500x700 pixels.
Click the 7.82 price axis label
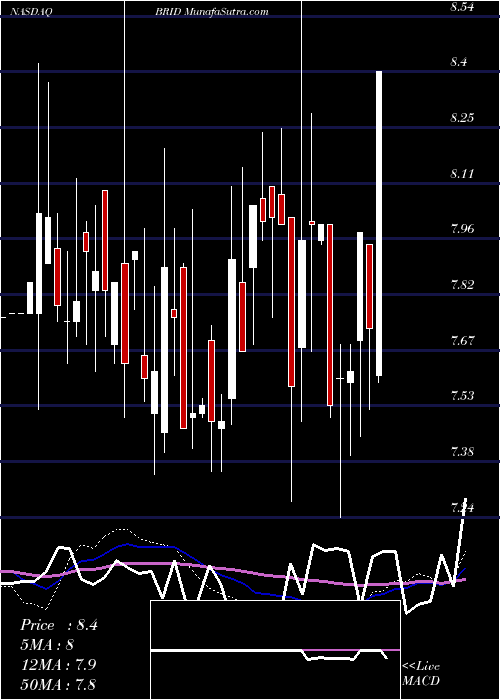pos(462,285)
